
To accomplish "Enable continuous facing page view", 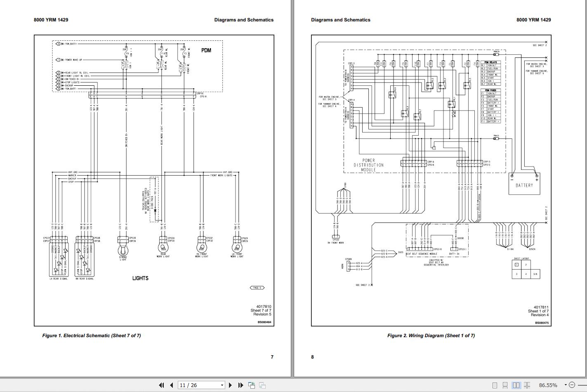I will tap(527, 385).
